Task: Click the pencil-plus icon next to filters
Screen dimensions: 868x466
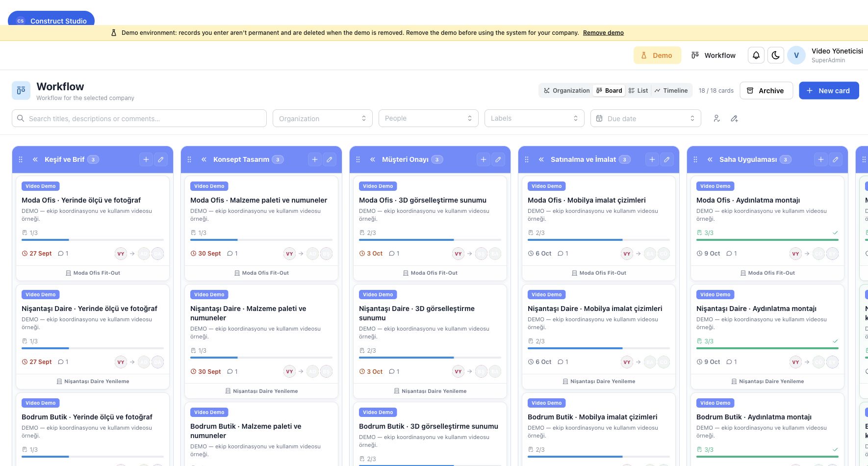Action: [734, 118]
